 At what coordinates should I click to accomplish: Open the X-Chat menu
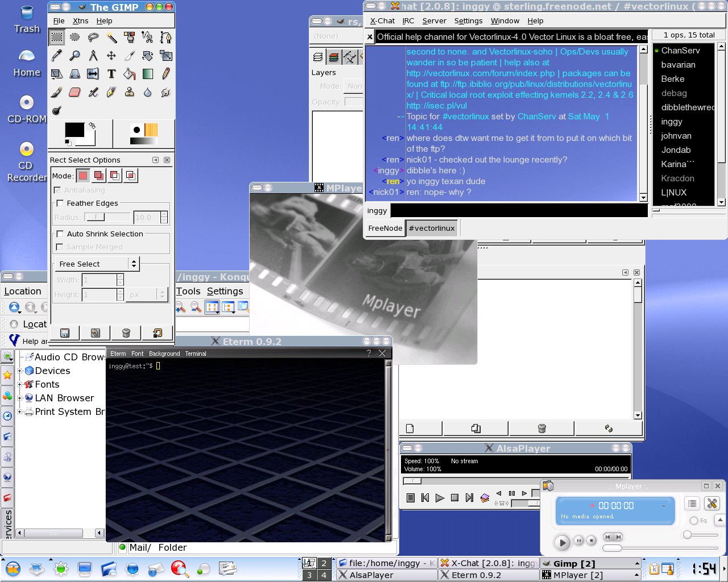coord(382,21)
